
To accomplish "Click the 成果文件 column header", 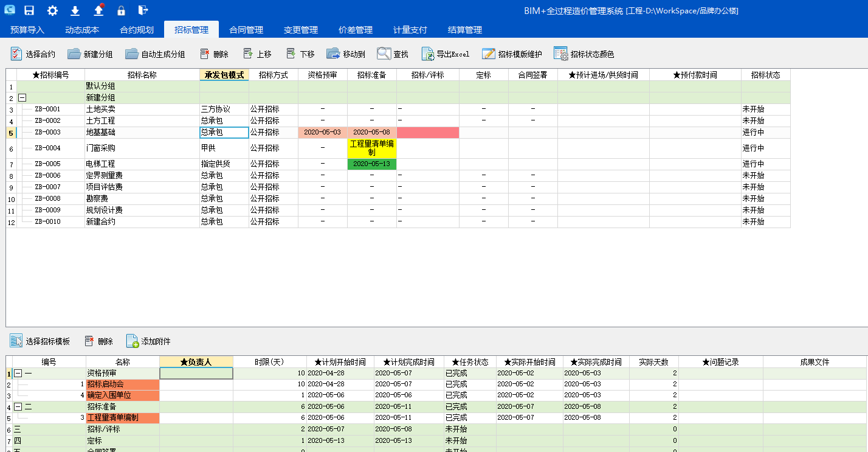I will tap(815, 362).
